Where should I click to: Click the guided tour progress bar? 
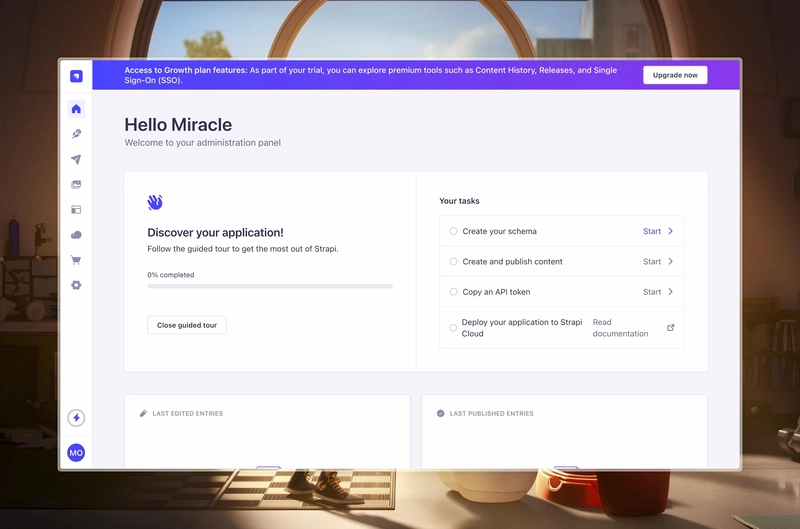[270, 286]
